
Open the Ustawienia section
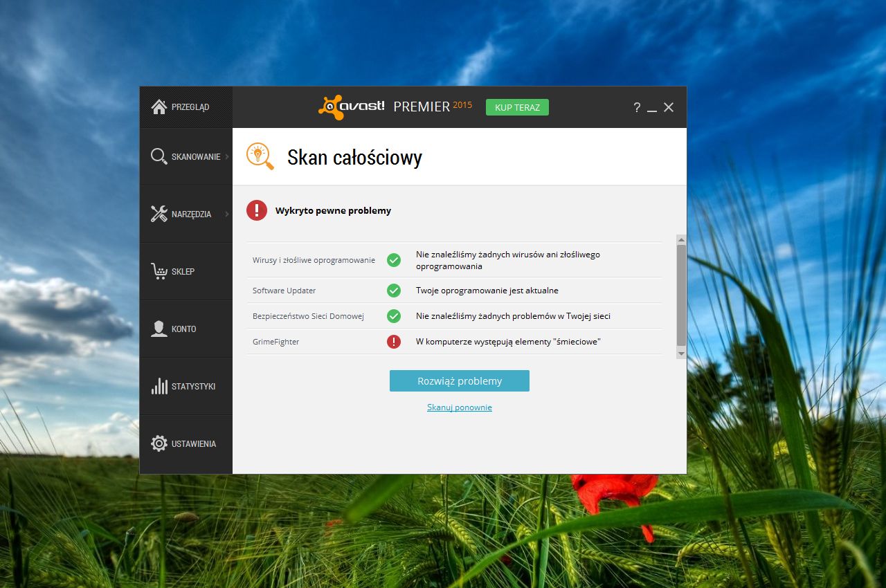(186, 443)
